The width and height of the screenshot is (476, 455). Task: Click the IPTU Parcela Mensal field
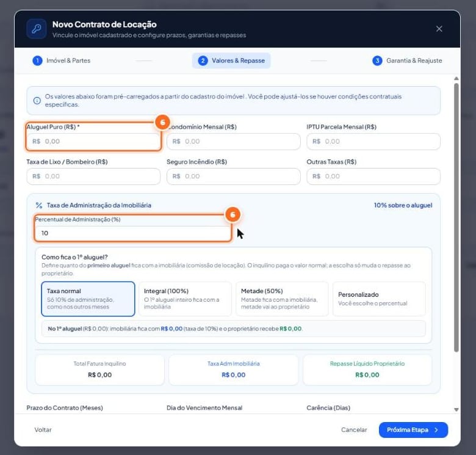pyautogui.click(x=373, y=141)
